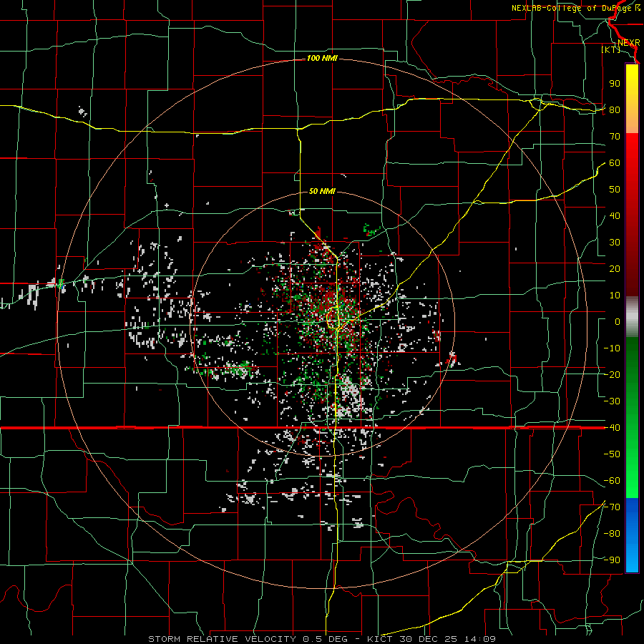Click the [KT] units label above scale
This screenshot has width=644, height=644.
click(x=611, y=49)
